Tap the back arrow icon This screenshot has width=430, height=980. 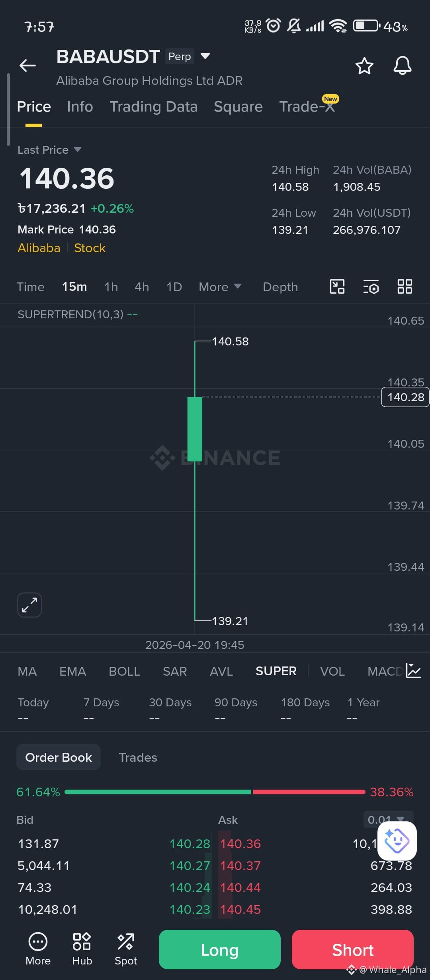27,65
